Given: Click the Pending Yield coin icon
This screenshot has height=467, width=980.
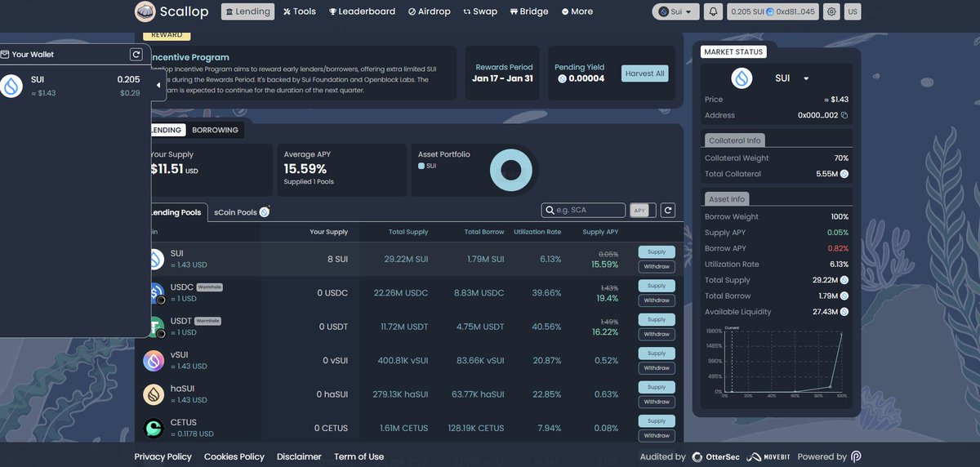Looking at the screenshot, I should 562,78.
